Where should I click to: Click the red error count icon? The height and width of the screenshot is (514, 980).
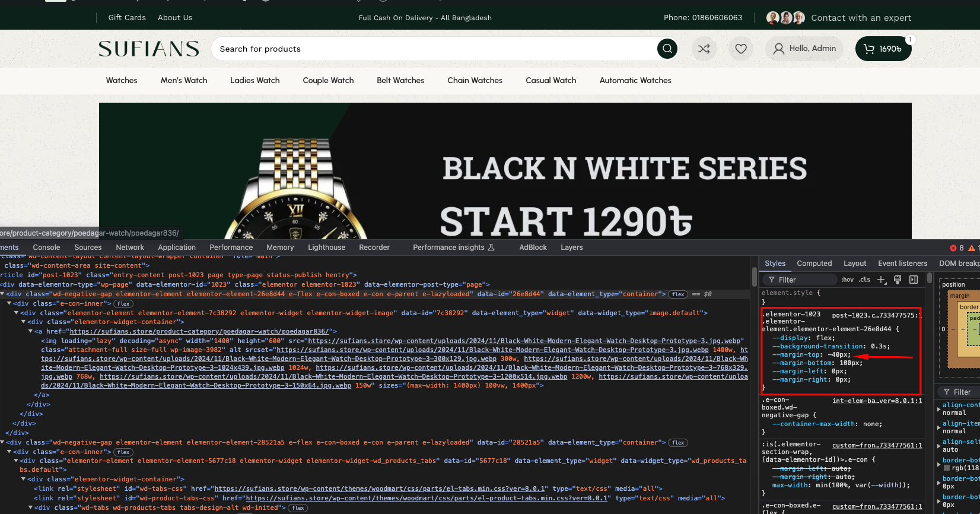[x=953, y=248]
